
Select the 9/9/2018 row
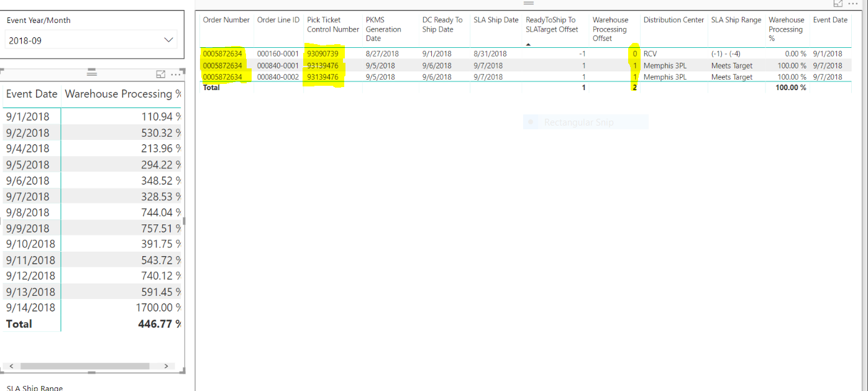pos(93,228)
